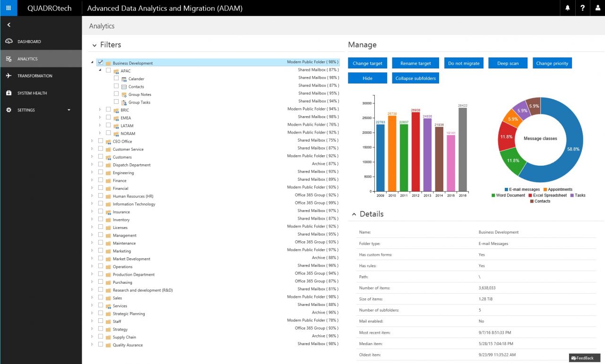Click the 2016 gray chart bar
This screenshot has height=364, width=605.
(462, 150)
